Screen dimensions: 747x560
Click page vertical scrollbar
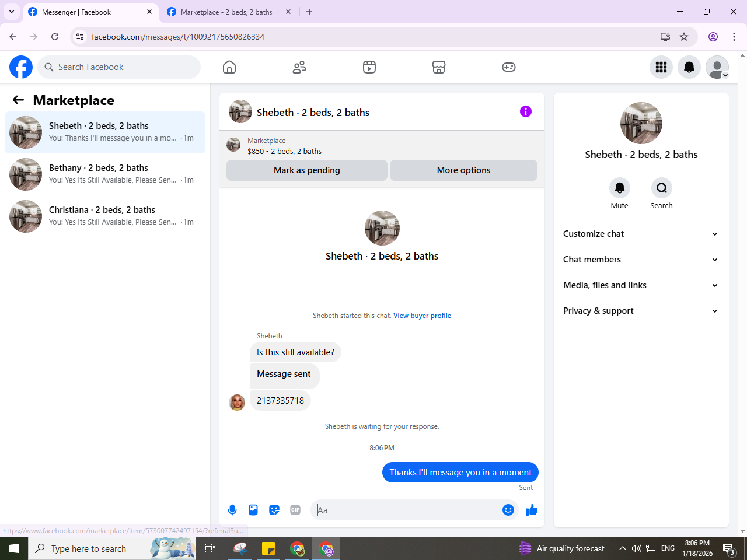(742, 293)
